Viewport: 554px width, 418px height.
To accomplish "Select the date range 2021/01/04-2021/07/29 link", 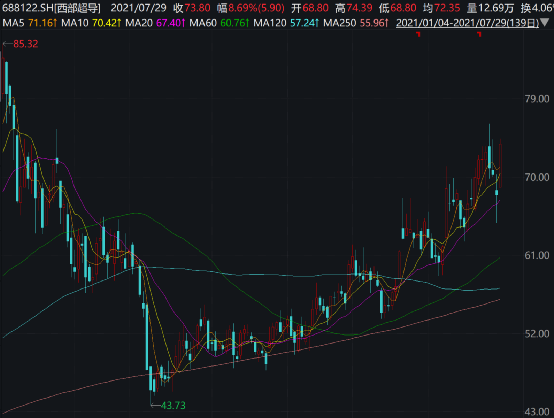I will [x=467, y=23].
